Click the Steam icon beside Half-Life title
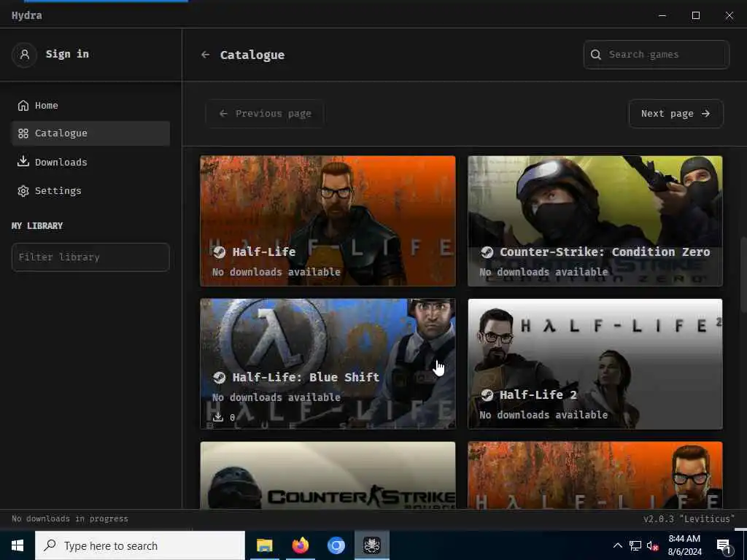 pos(219,252)
